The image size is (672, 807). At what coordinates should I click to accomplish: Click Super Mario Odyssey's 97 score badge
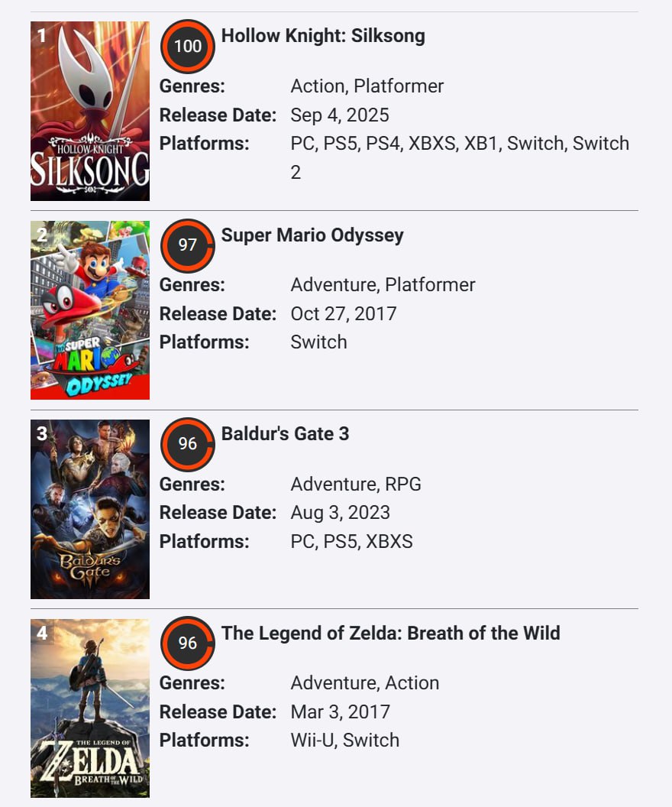click(188, 245)
